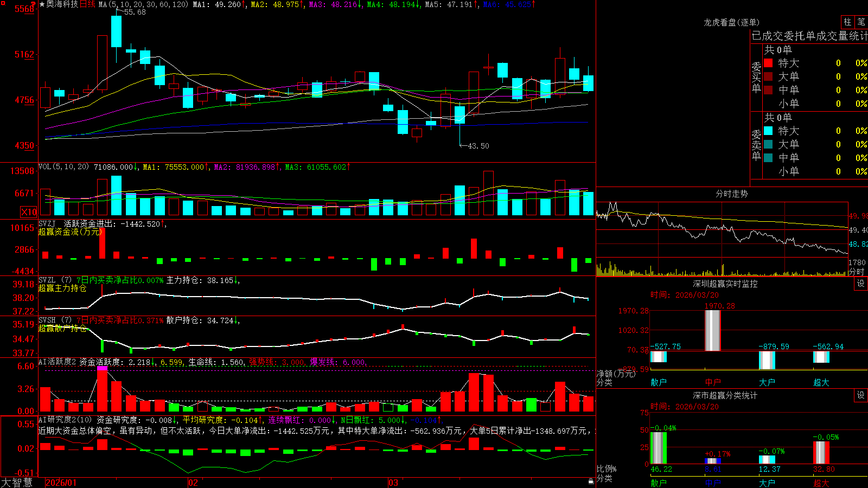Viewport: 868px width, 488px height.
Task: Click the 深圳超赢实时监控 panel title
Action: 725,284
